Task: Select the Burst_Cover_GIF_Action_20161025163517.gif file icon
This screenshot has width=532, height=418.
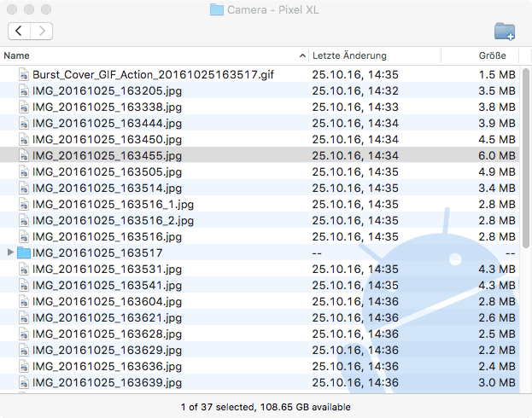Action: [24, 74]
